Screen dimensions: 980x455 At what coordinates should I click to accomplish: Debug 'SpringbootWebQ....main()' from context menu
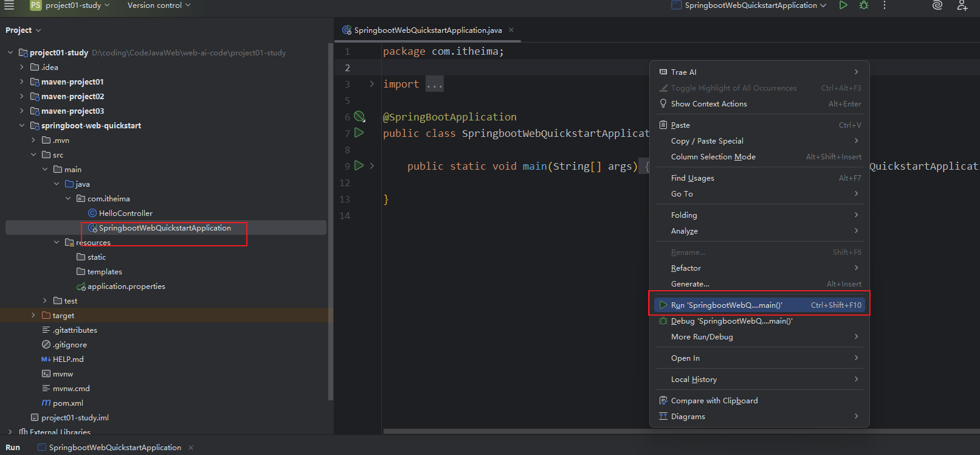click(759, 321)
